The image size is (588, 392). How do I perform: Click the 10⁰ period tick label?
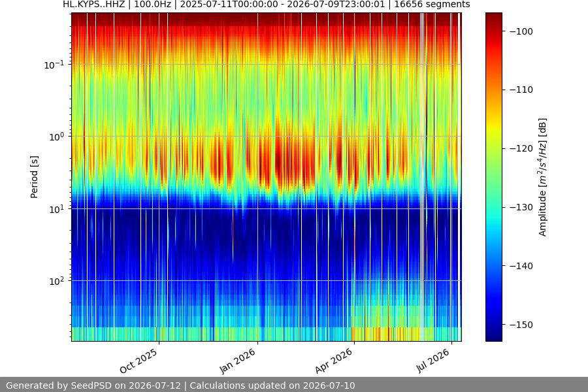click(x=56, y=137)
